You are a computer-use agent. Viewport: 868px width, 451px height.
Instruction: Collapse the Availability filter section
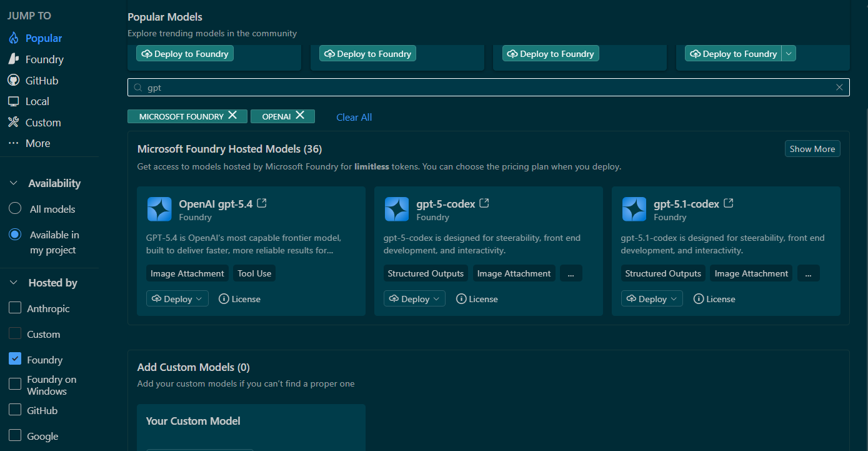tap(14, 183)
